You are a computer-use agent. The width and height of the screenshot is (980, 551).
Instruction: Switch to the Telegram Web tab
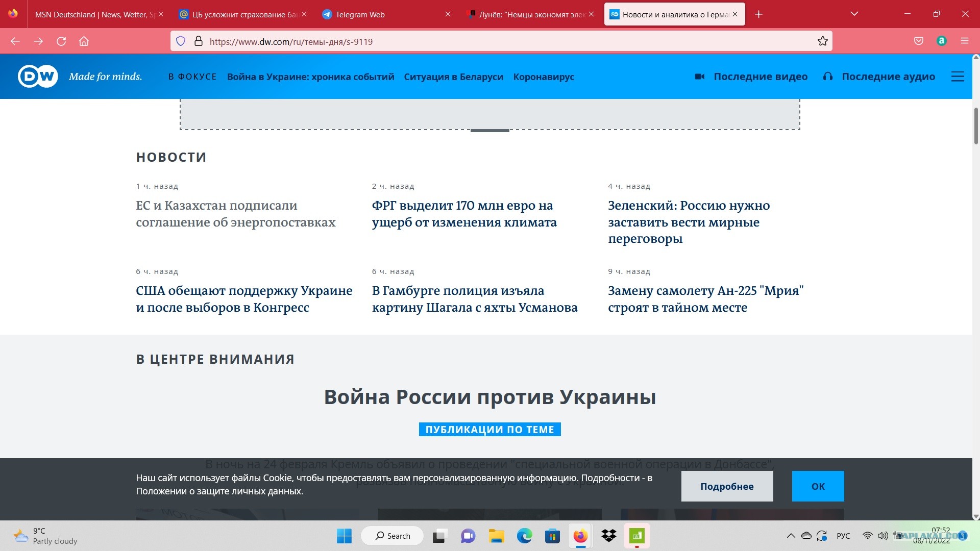click(x=386, y=14)
